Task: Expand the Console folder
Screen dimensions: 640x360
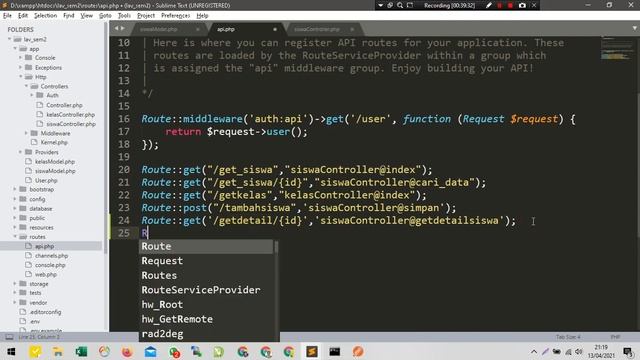Action: pyautogui.click(x=20, y=58)
